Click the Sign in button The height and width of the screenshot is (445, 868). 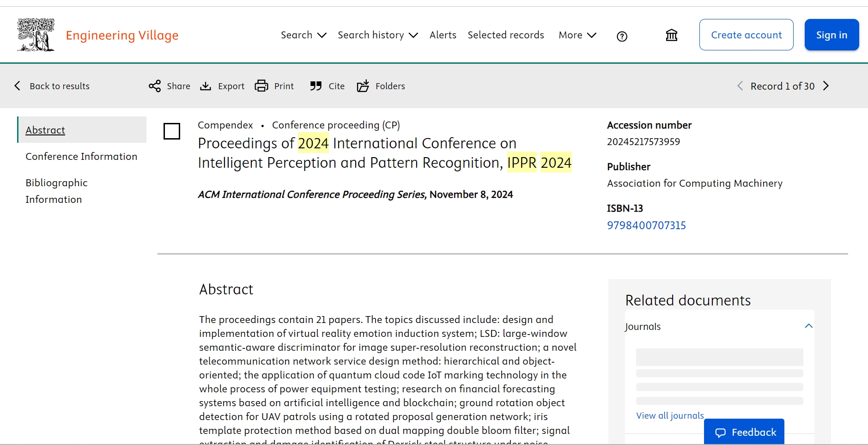coord(832,35)
